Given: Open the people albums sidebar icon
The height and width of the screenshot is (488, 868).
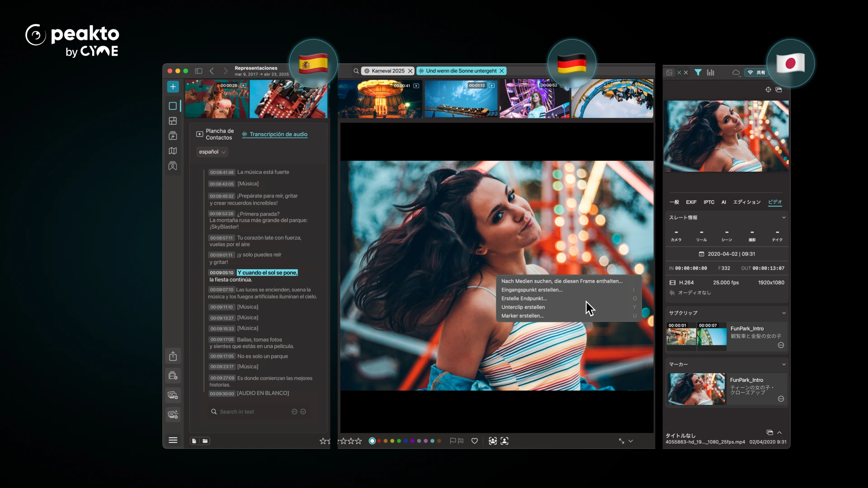Looking at the screenshot, I should (173, 166).
